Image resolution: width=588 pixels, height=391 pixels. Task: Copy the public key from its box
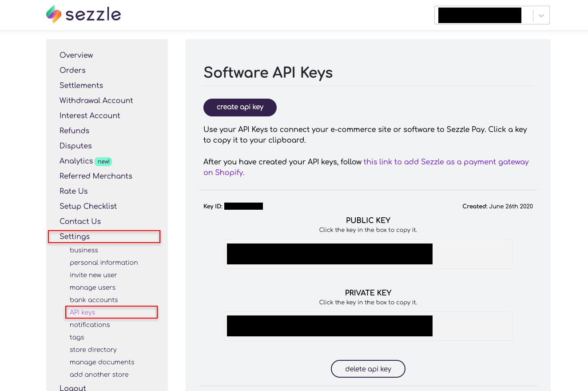pos(368,254)
